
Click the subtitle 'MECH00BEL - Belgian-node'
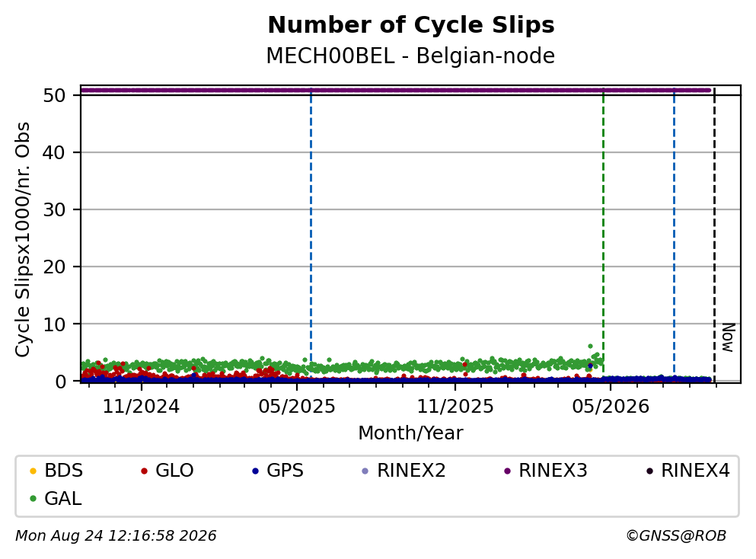click(x=411, y=56)
